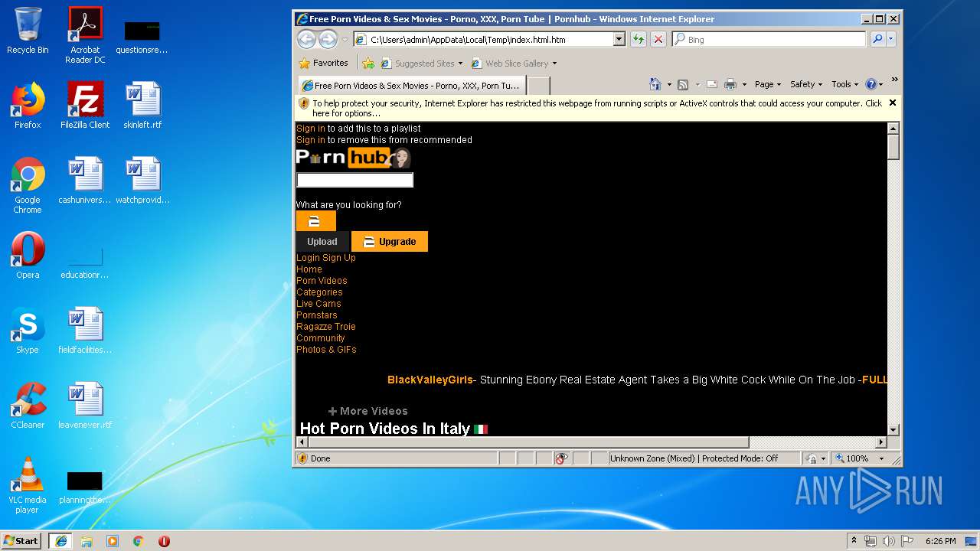Open the IE Home icon
This screenshot has height=551, width=980.
(x=655, y=84)
